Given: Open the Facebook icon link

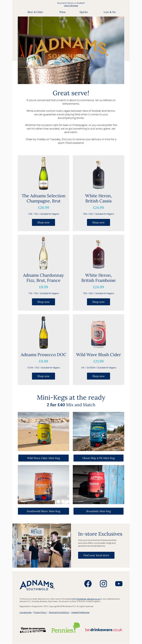Looking at the screenshot, I should 88,584.
